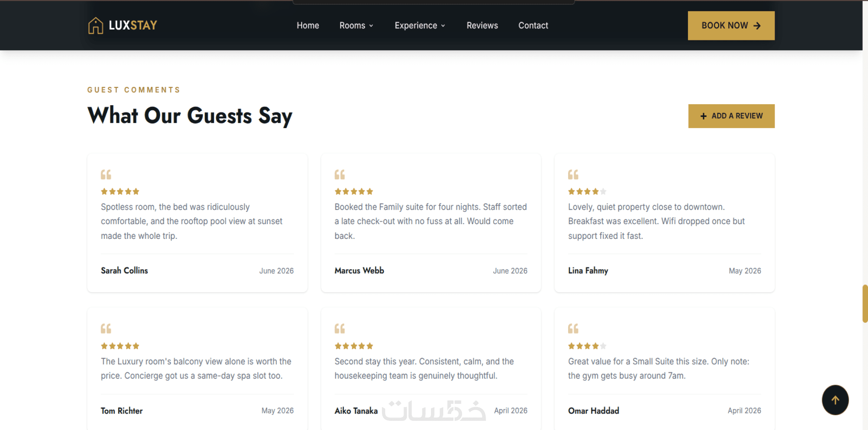The image size is (868, 430).
Task: Expand the Experience dropdown chevron
Action: coord(443,26)
